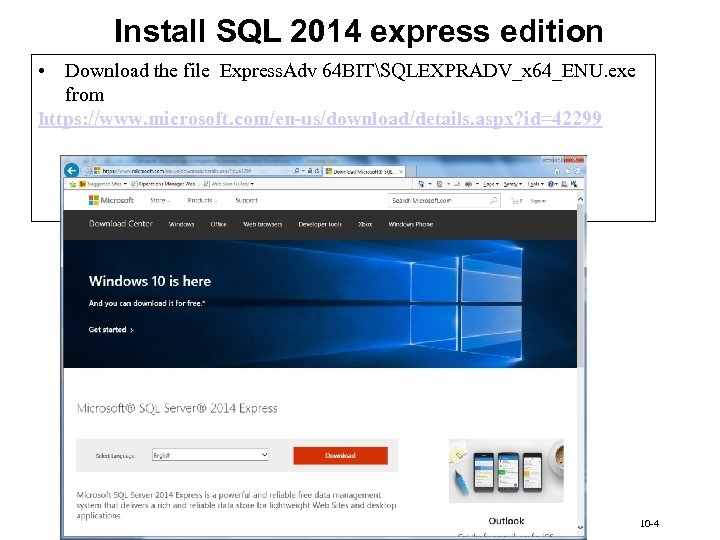Open favorites via the star icon
Image resolution: width=720 pixels, height=540 pixels.
tap(567, 171)
